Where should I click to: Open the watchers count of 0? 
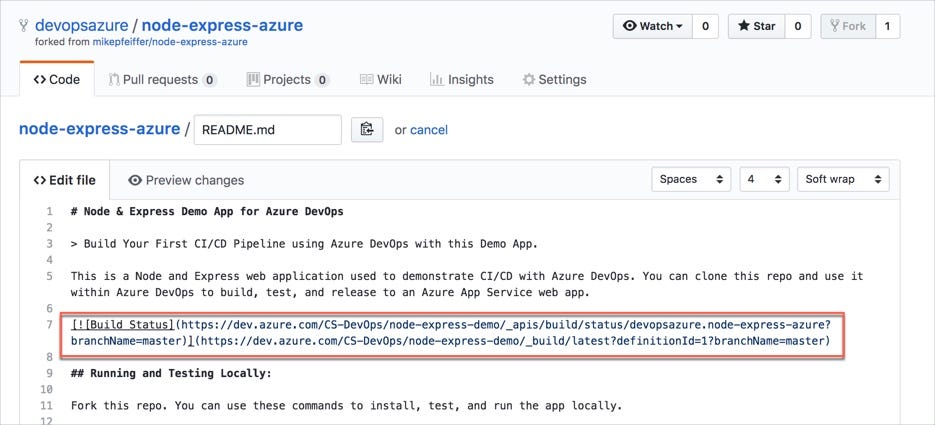coord(705,26)
